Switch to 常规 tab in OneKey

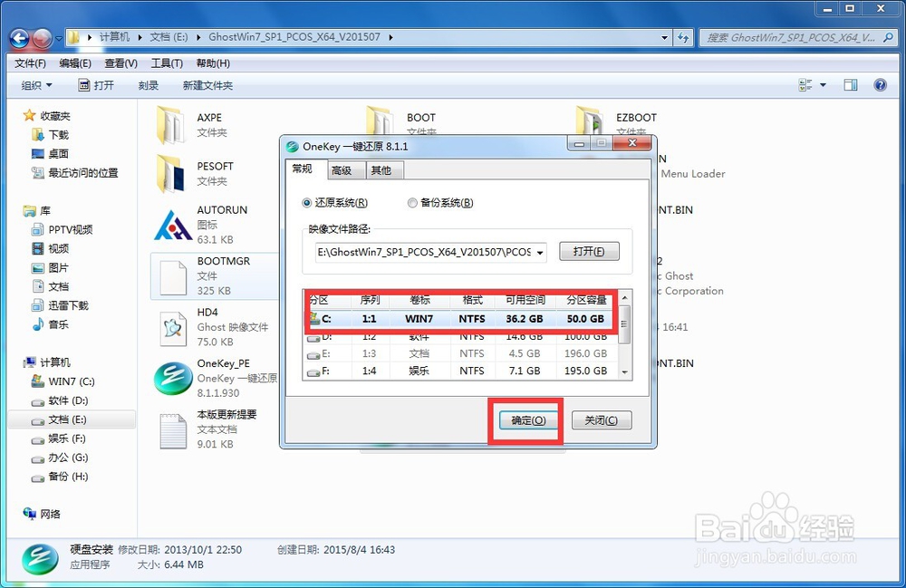pyautogui.click(x=303, y=169)
